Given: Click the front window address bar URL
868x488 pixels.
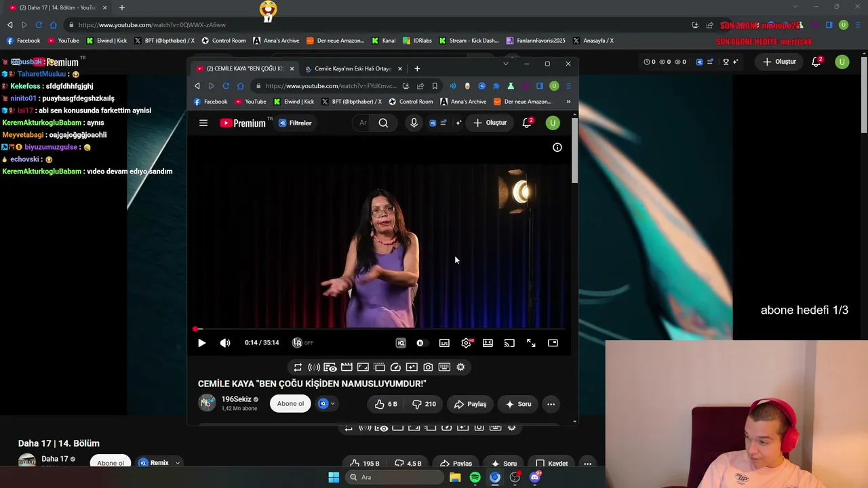Looking at the screenshot, I should [x=331, y=86].
